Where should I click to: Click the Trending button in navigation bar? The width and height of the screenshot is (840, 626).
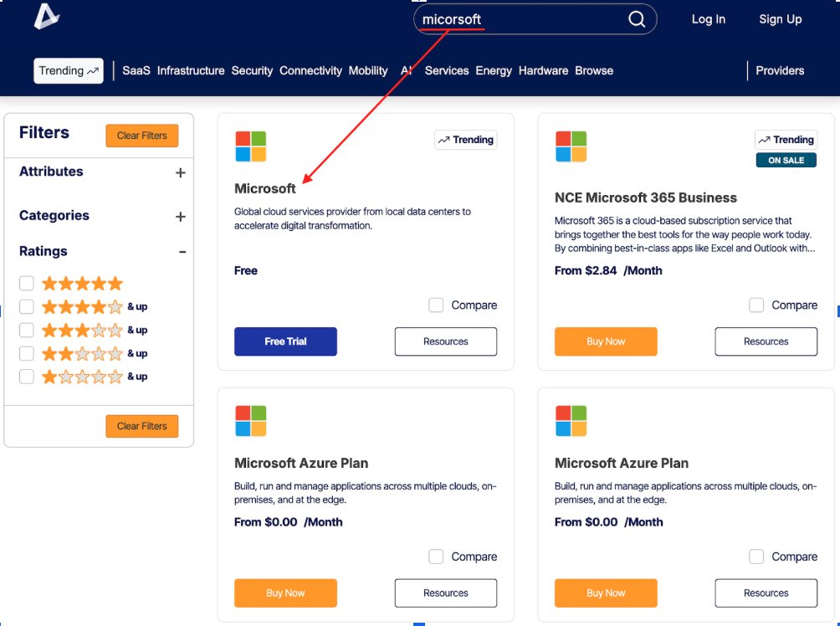click(x=68, y=71)
